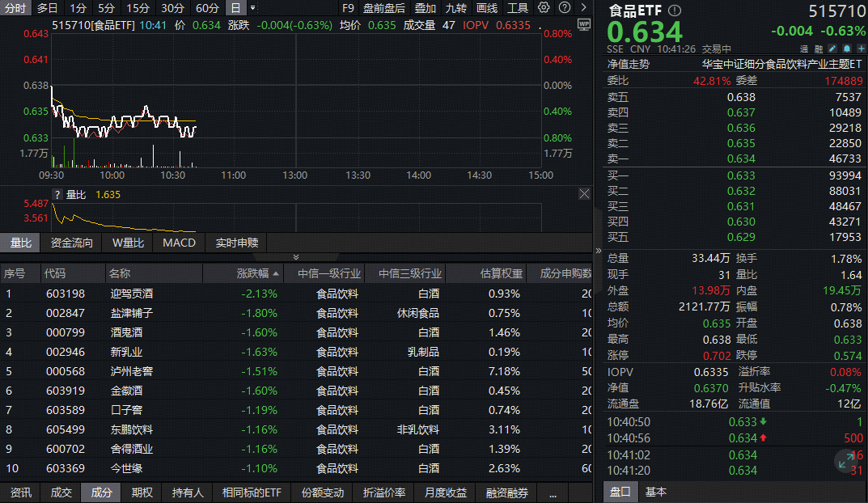Switch to the MACD tab

point(178,243)
